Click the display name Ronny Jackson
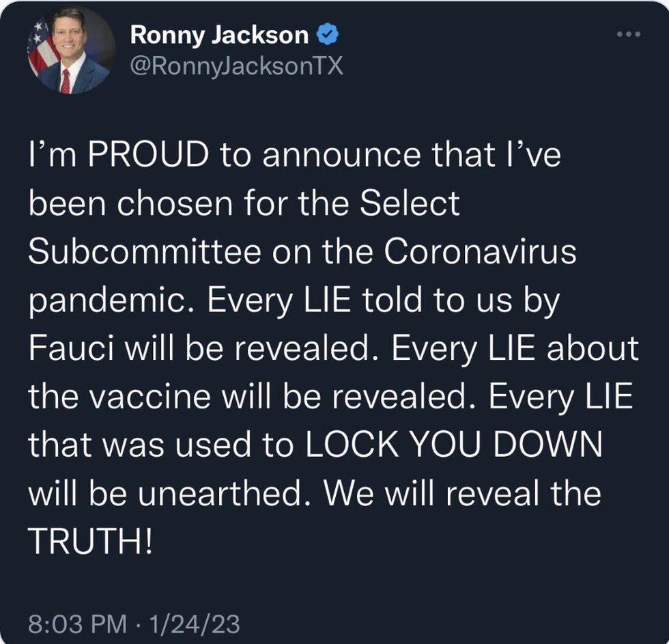The height and width of the screenshot is (644, 669). click(218, 34)
